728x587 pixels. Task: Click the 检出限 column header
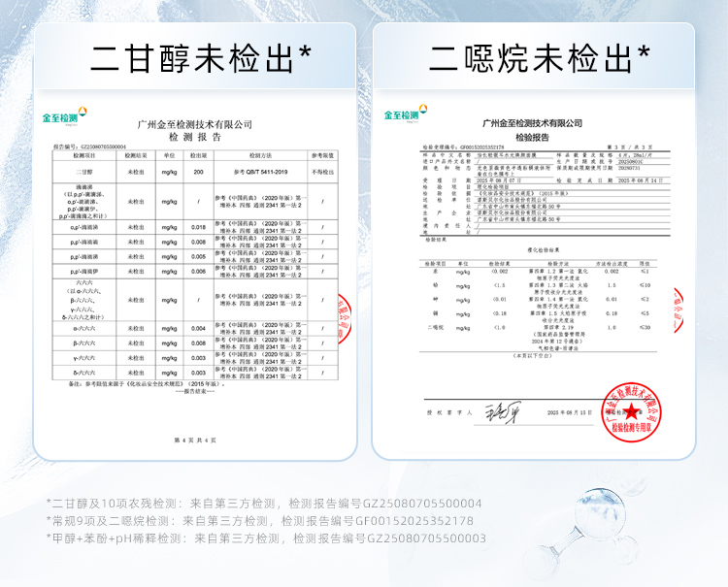pyautogui.click(x=198, y=155)
